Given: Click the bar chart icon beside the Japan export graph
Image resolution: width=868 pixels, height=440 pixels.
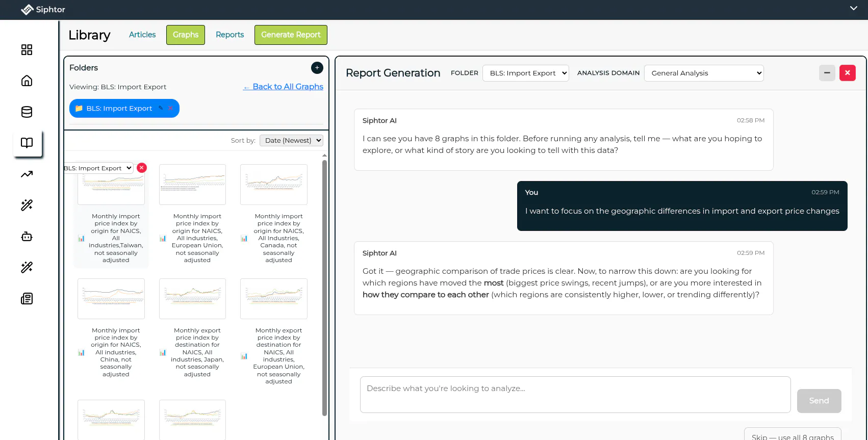Looking at the screenshot, I should [x=163, y=352].
